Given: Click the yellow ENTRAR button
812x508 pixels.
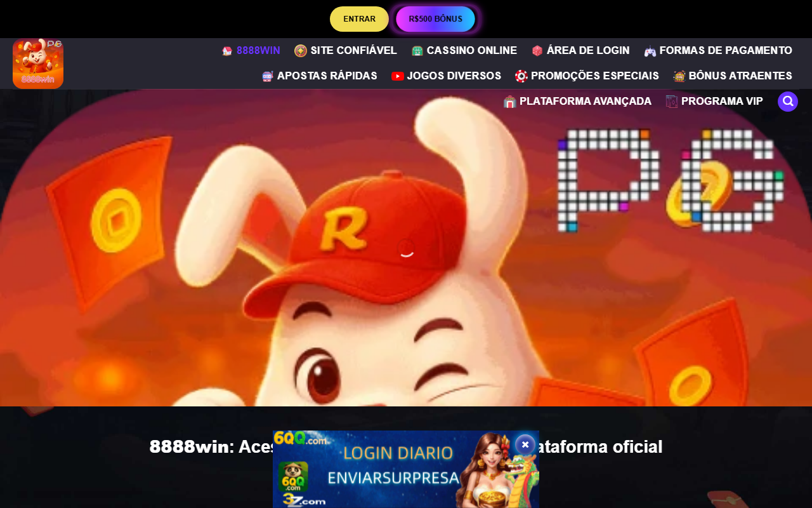Looking at the screenshot, I should [x=359, y=19].
